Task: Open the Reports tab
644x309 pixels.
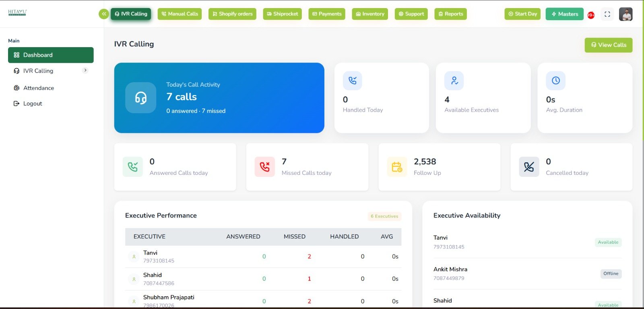Action: [x=450, y=14]
